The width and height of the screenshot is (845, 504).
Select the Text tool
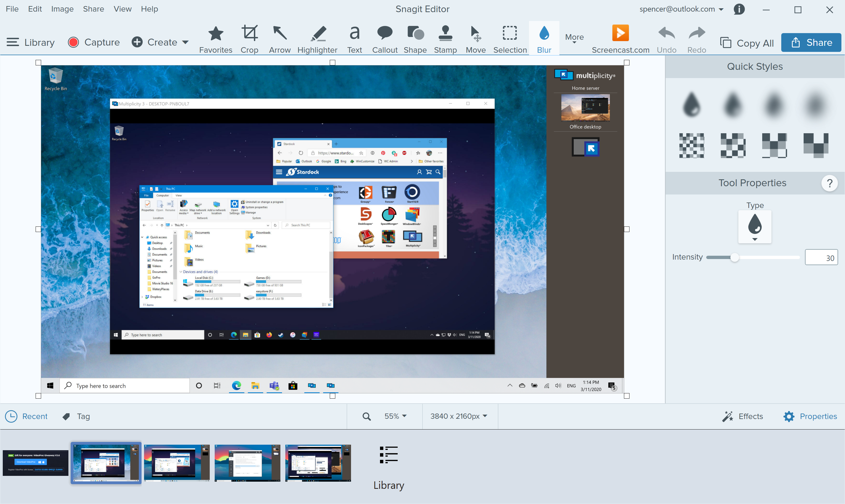point(354,39)
